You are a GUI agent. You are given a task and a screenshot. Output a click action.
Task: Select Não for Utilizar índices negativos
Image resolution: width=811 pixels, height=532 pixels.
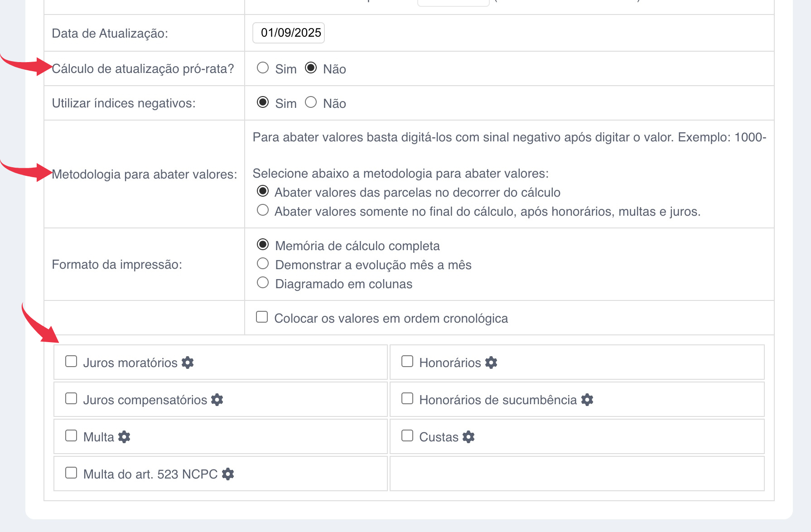coord(311,102)
